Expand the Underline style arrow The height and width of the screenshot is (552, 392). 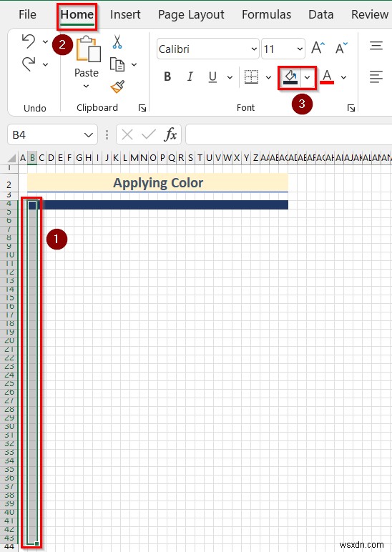point(230,77)
